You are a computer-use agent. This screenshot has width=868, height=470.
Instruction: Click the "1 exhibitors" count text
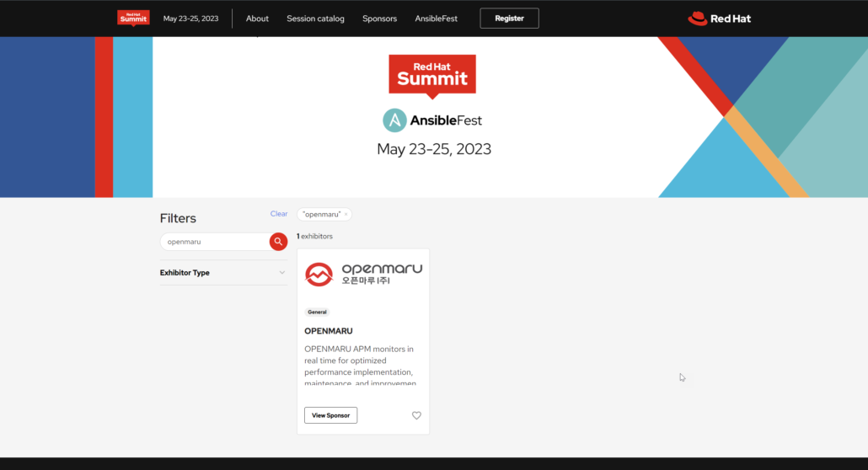(x=314, y=236)
